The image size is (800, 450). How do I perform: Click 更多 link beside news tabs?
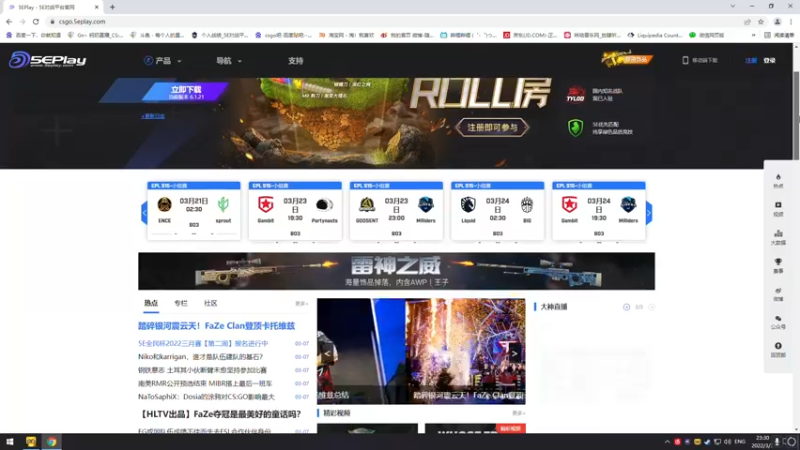coord(302,304)
